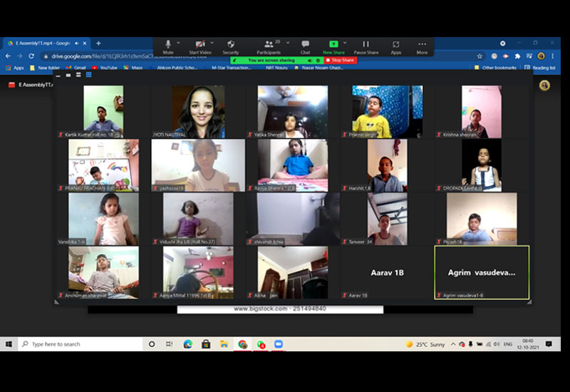Open WhatsApp taskbar icon with badge
This screenshot has height=392, width=570.
coord(261,344)
